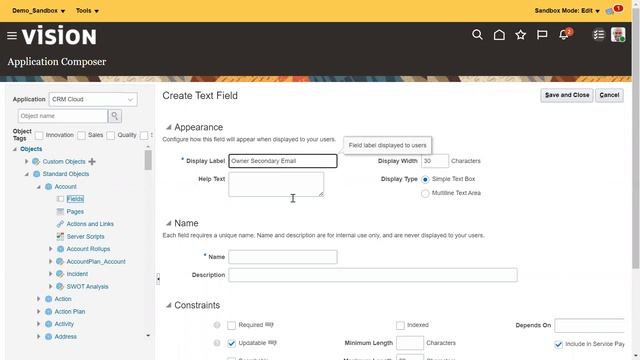Click the Actions and Links icon
The width and height of the screenshot is (640, 360).
tap(60, 224)
